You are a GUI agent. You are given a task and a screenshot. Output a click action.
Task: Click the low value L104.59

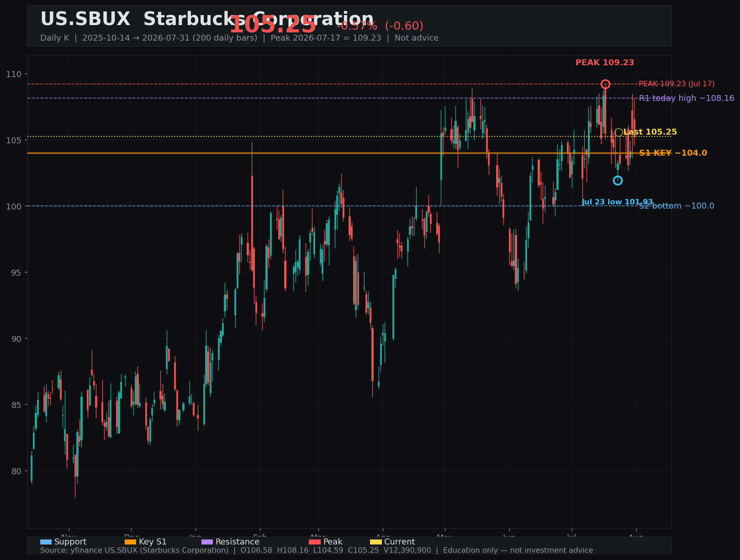[x=328, y=550]
